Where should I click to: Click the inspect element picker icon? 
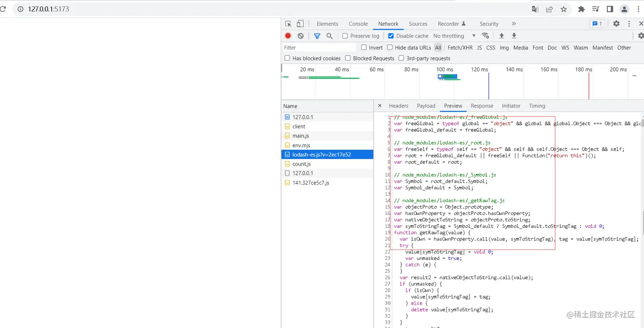click(288, 24)
